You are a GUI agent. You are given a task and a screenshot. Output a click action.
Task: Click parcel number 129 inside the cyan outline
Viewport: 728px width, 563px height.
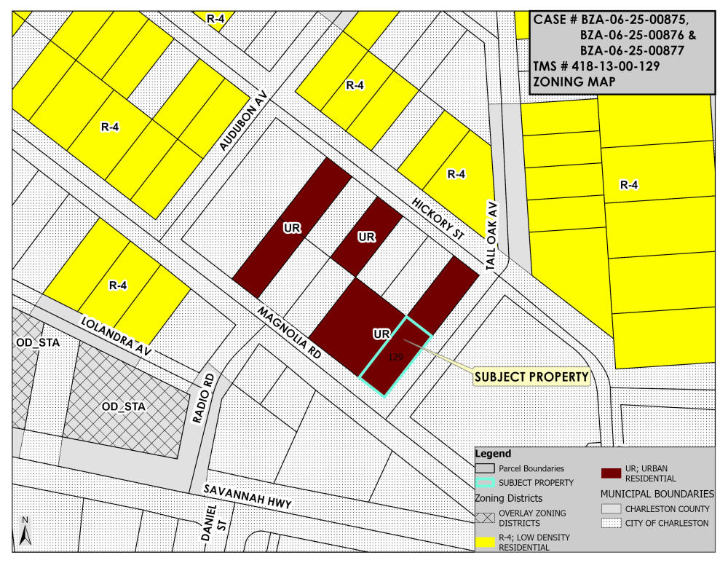tap(395, 357)
